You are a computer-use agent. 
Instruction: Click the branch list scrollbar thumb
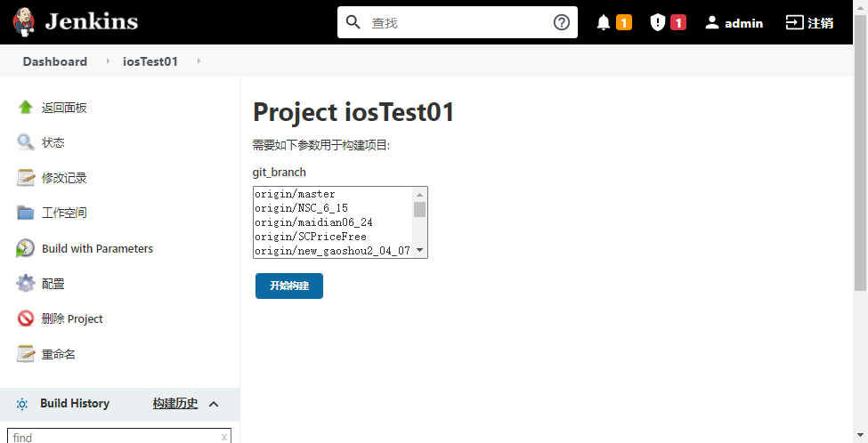coord(419,209)
